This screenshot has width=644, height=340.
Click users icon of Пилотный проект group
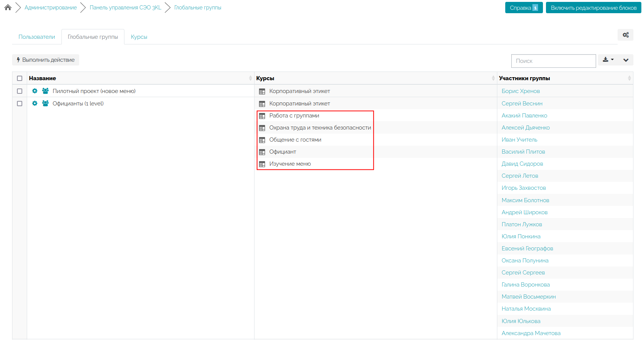click(x=45, y=91)
